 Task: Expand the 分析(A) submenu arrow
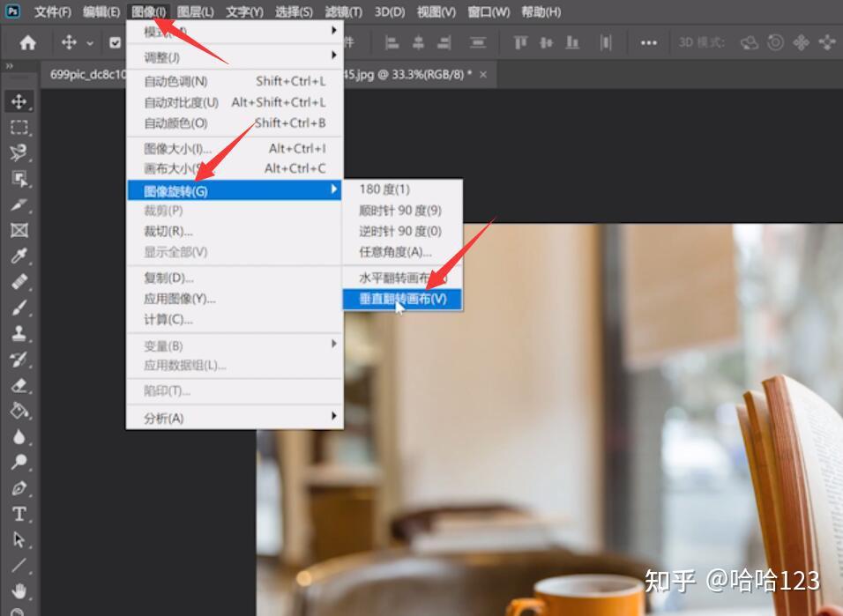pos(334,416)
